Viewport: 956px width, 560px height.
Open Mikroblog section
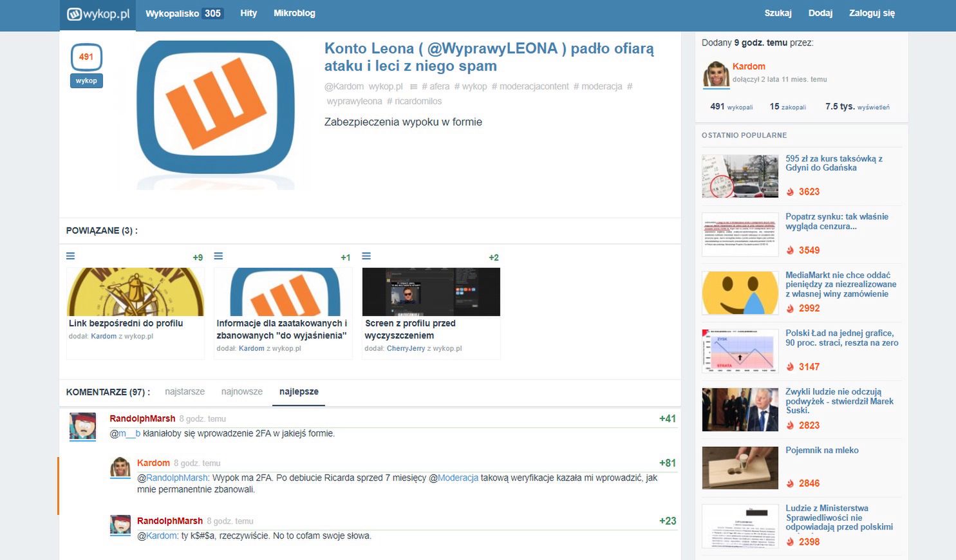pos(294,13)
